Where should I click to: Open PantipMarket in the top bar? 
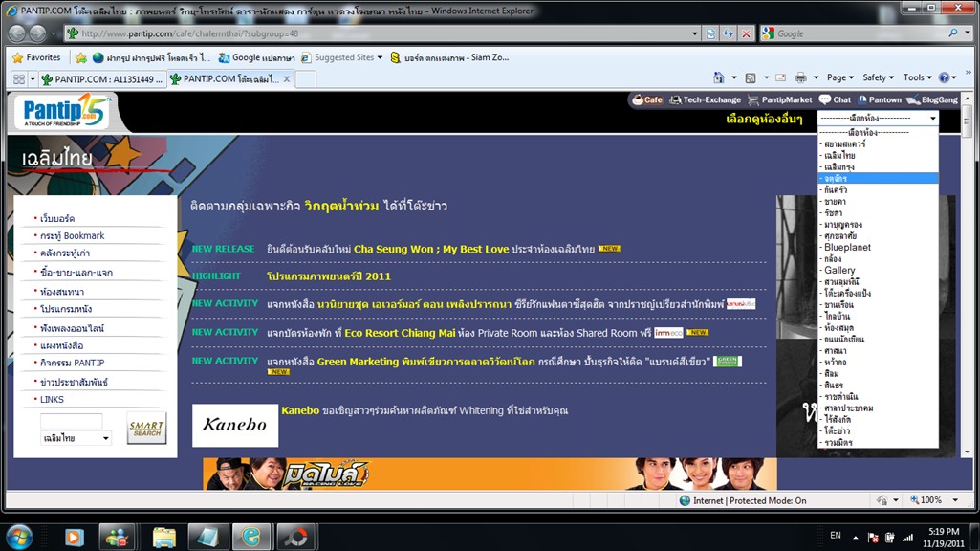[779, 99]
